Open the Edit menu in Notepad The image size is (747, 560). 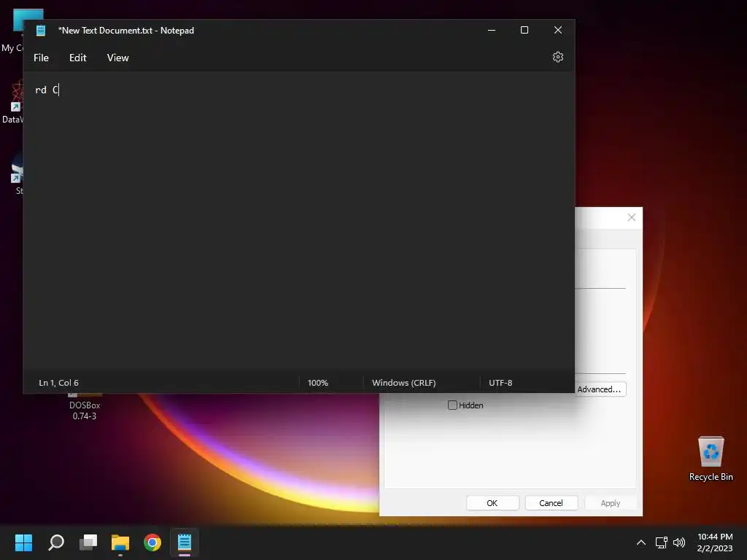(77, 58)
